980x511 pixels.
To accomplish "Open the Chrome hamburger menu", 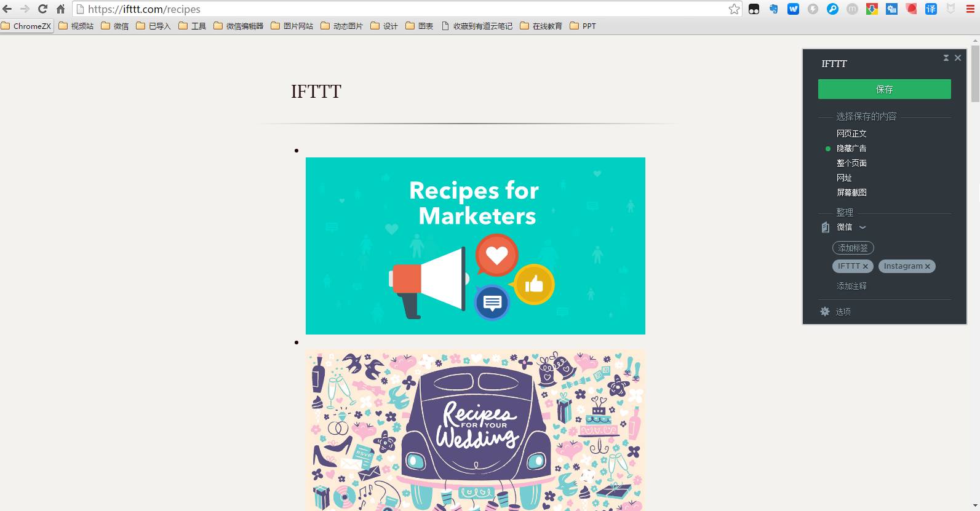I will pyautogui.click(x=970, y=9).
